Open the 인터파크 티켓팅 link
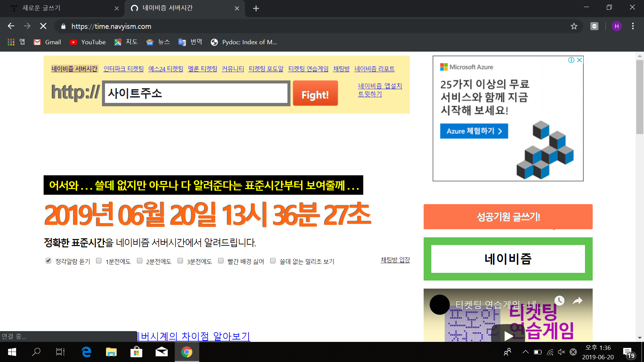The width and height of the screenshot is (644, 362). tap(123, 69)
